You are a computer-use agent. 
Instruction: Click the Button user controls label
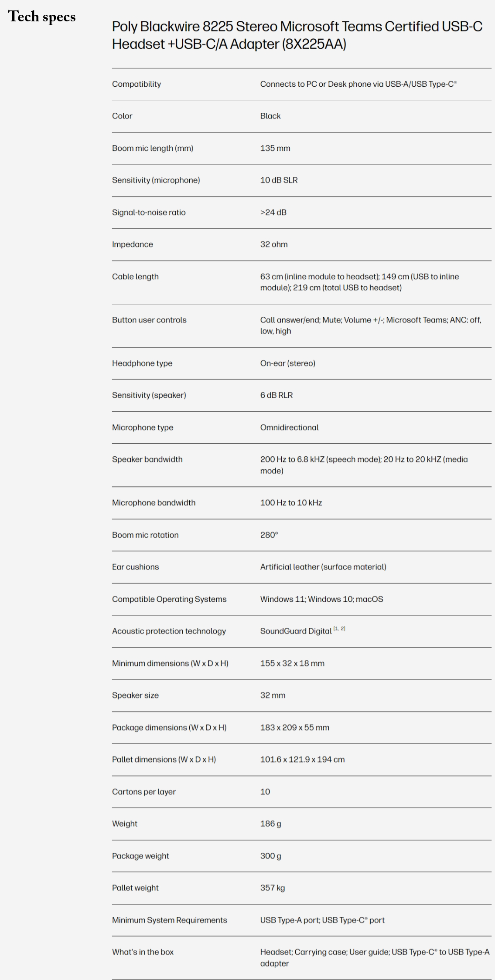coord(149,320)
